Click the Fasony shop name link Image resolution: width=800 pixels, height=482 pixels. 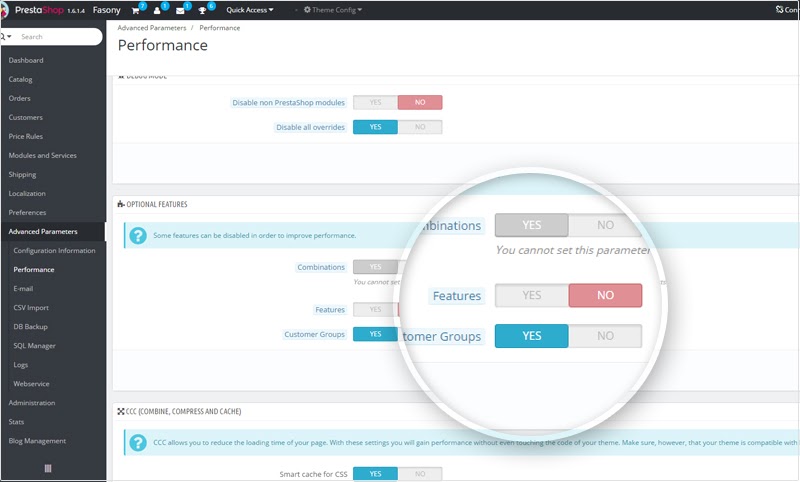[106, 10]
